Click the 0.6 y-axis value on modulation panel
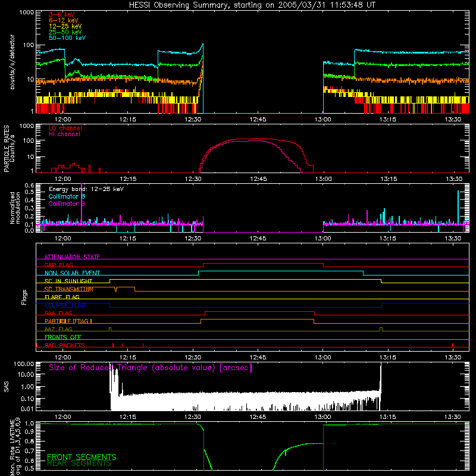 tap(29, 186)
